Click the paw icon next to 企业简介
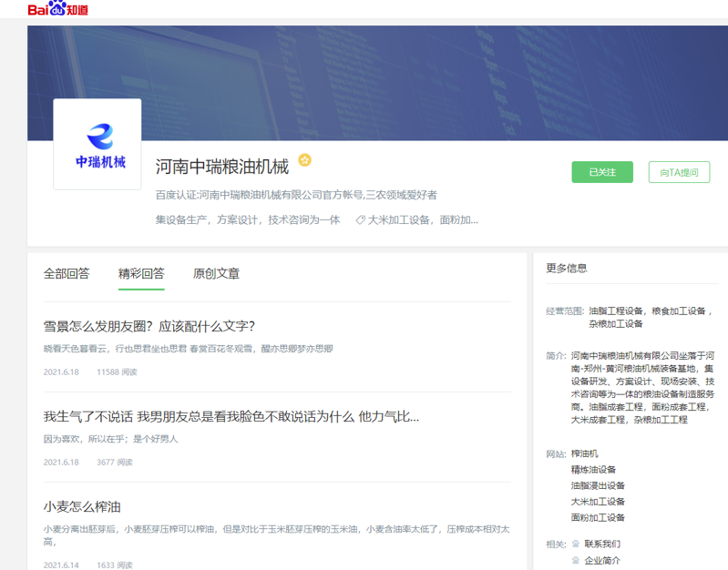Image resolution: width=728 pixels, height=570 pixels. click(x=576, y=560)
